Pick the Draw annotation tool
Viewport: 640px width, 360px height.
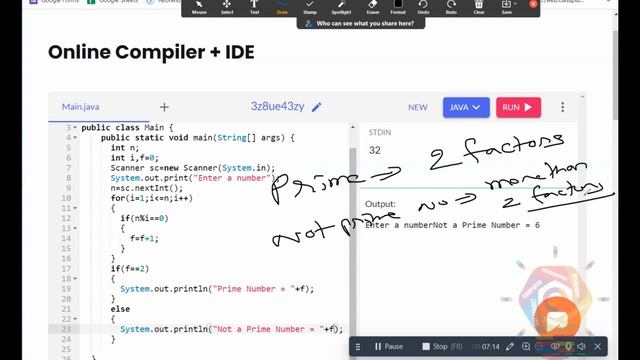click(x=282, y=7)
